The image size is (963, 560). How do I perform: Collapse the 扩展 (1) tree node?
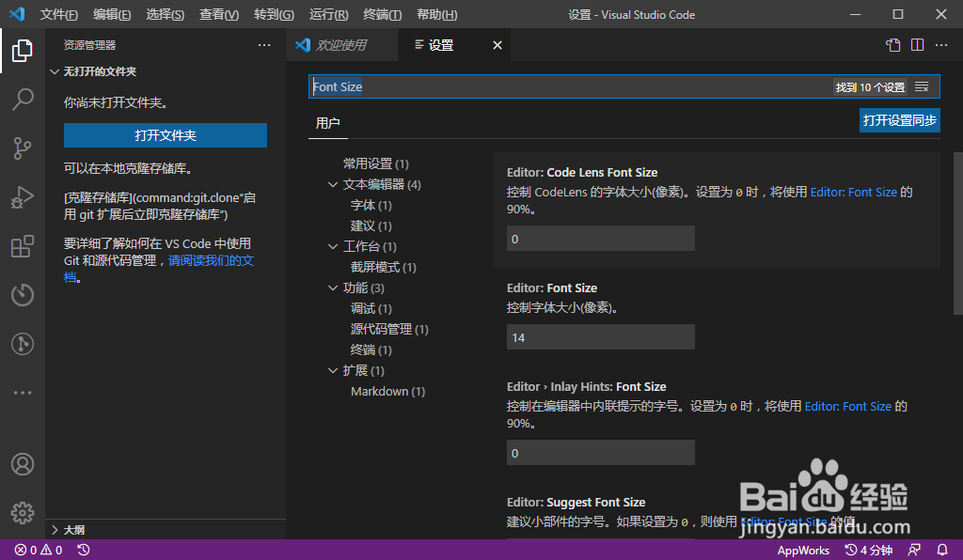[x=333, y=370]
